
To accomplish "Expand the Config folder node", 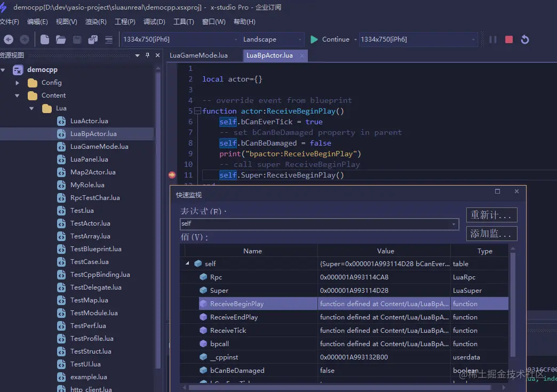I will point(18,83).
